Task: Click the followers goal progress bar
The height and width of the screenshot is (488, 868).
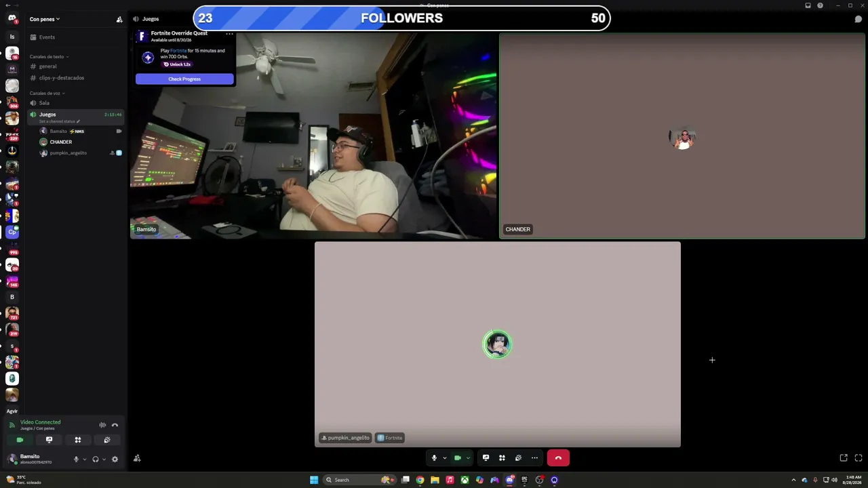Action: click(402, 18)
